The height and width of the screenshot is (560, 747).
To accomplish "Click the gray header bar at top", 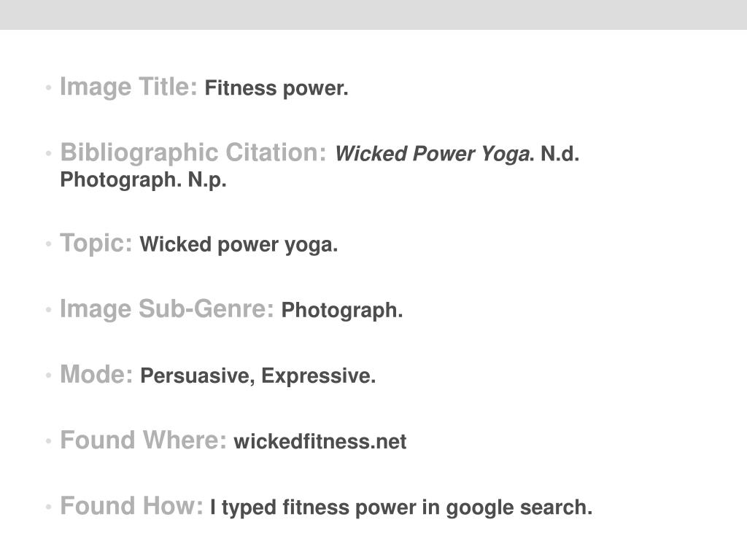I will point(373,15).
